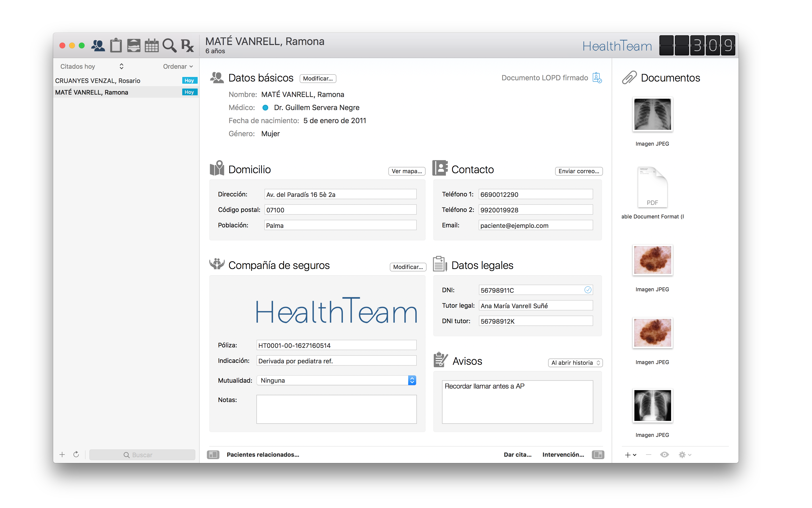812x508 pixels.
Task: Open the documents gear actions menu
Action: tap(684, 455)
